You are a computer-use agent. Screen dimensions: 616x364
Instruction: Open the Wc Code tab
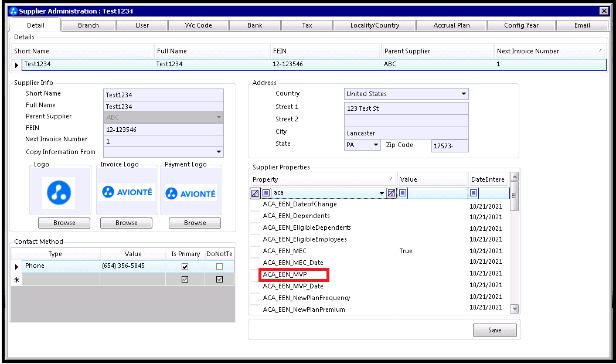pyautogui.click(x=198, y=26)
